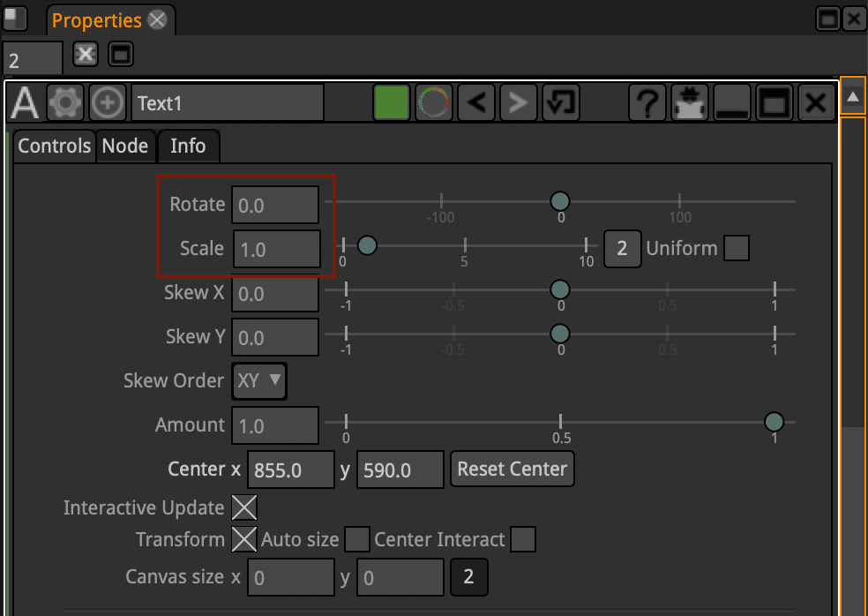Click the Center y field 590.0
This screenshot has height=616, width=868.
400,470
